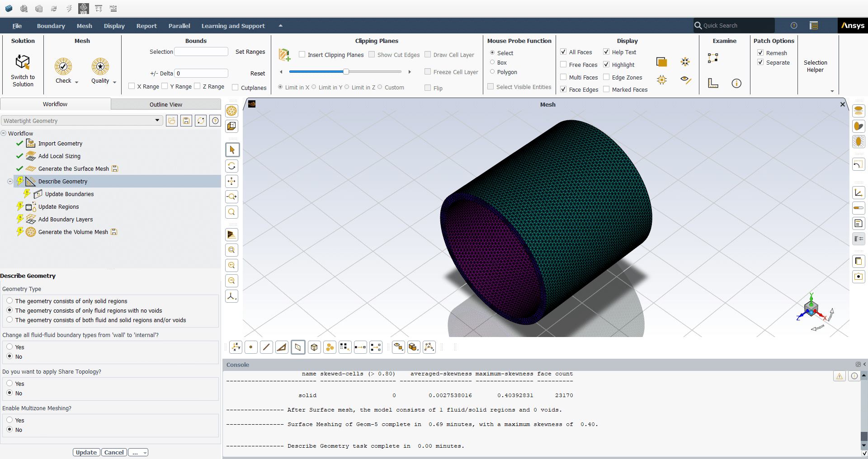Click the clipping plane slider handle

346,71
